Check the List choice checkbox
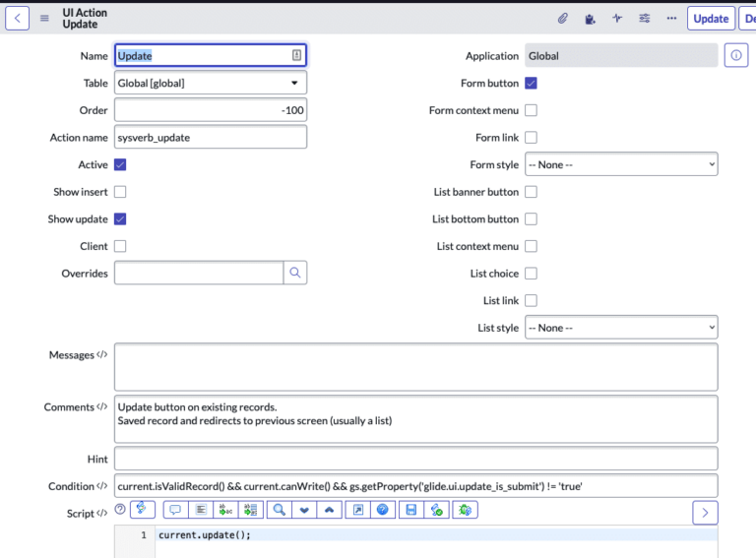Image resolution: width=756 pixels, height=558 pixels. [531, 274]
